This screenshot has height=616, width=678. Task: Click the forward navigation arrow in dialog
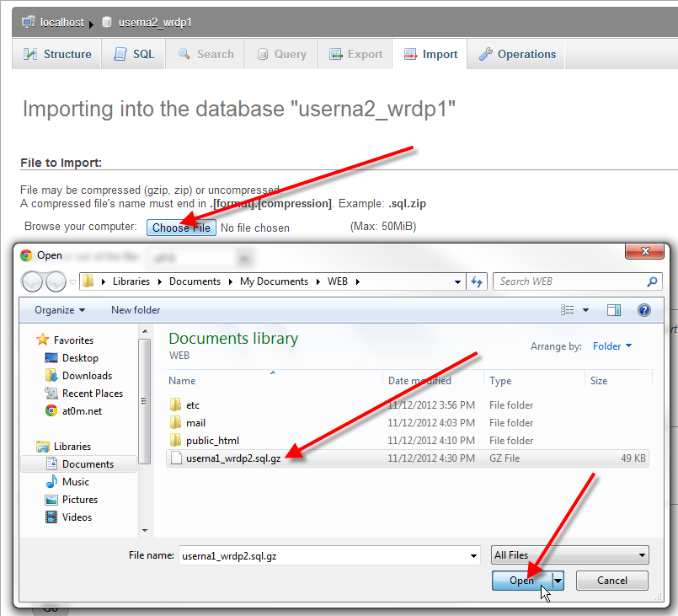coord(56,282)
